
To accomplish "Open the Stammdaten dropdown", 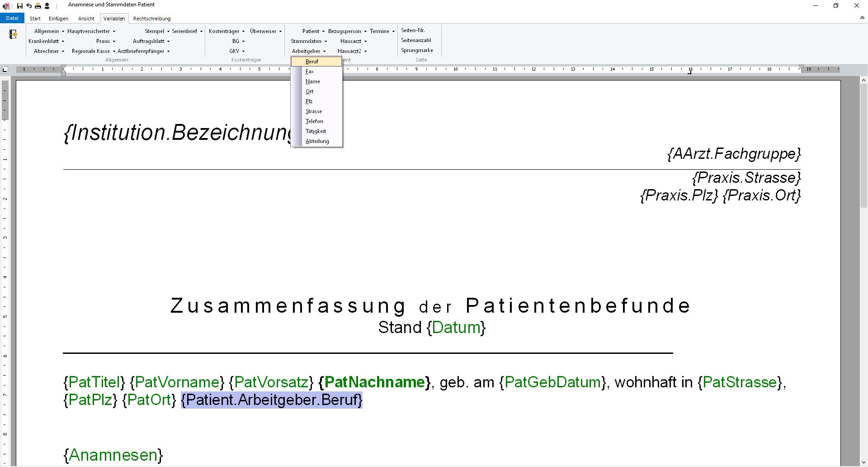I will click(x=309, y=41).
